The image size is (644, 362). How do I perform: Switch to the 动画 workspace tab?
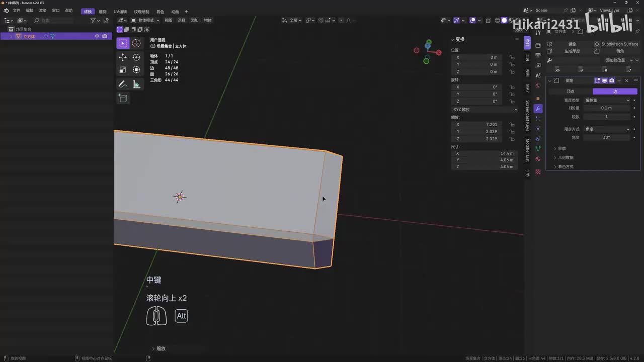(x=175, y=12)
